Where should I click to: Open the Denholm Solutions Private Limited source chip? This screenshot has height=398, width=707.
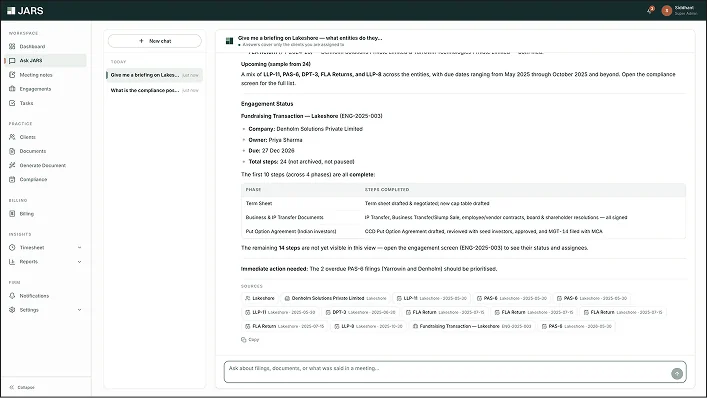pos(335,298)
